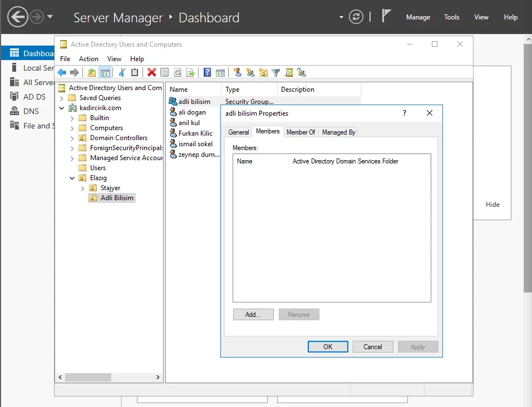532x407 pixels.
Task: Create a new group with toolbar icon
Action: 250,72
